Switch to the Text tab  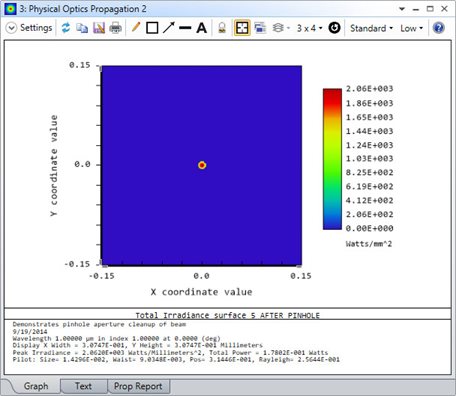click(x=83, y=386)
